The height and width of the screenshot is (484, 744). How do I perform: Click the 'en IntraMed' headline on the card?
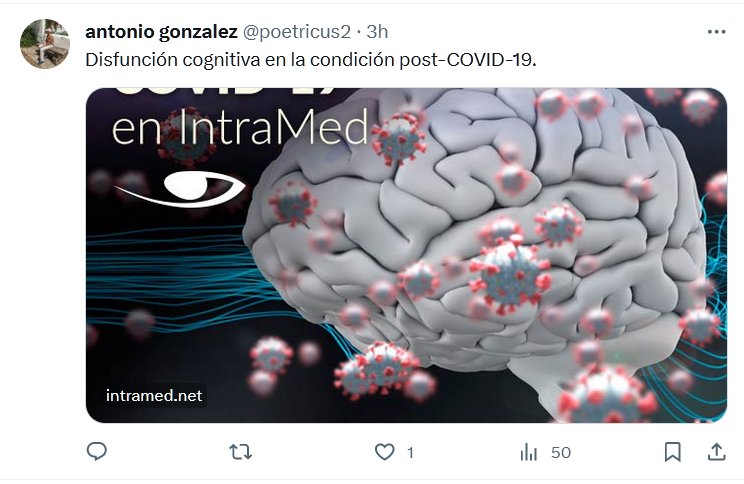coord(240,127)
